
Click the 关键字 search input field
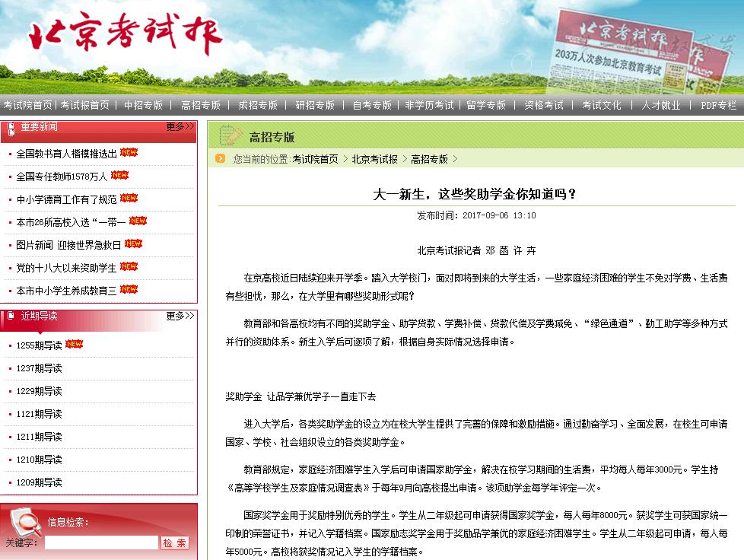pyautogui.click(x=101, y=543)
